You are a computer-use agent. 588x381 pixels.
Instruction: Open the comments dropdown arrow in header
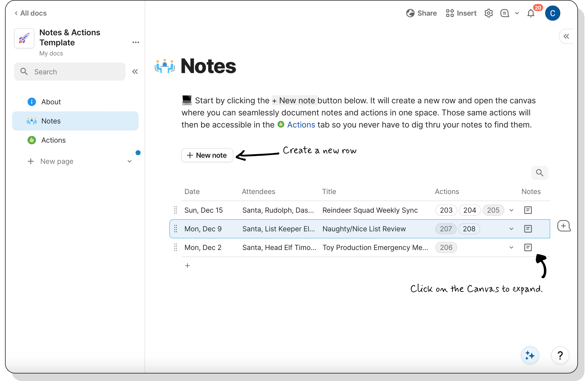click(517, 13)
